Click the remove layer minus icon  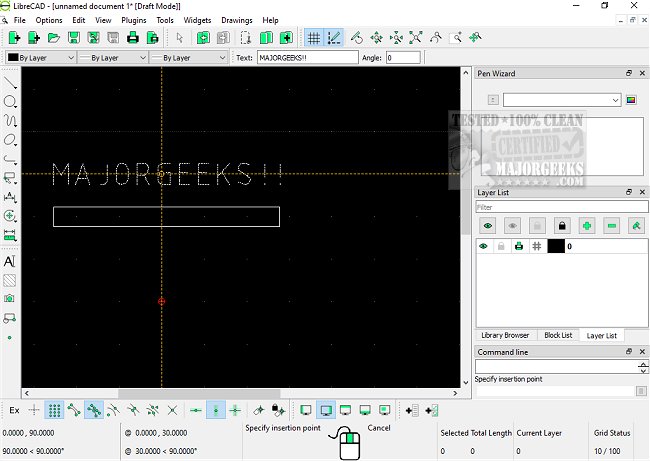[611, 226]
